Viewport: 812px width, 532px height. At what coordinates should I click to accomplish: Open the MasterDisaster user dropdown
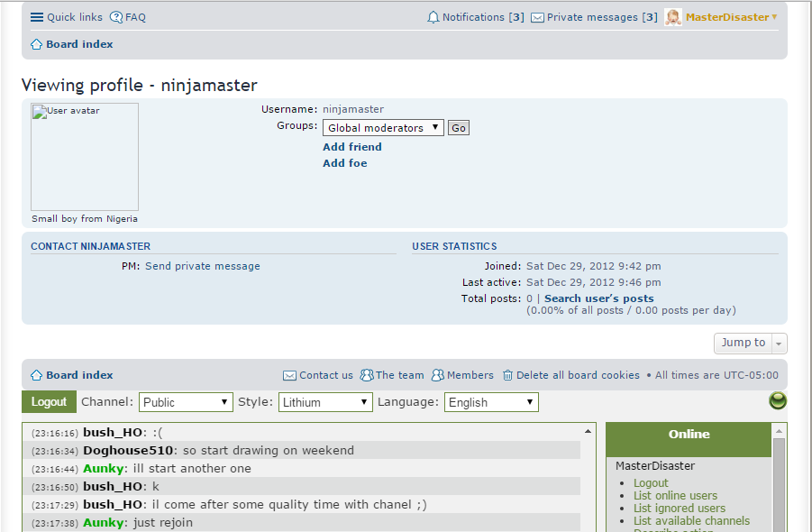point(774,17)
